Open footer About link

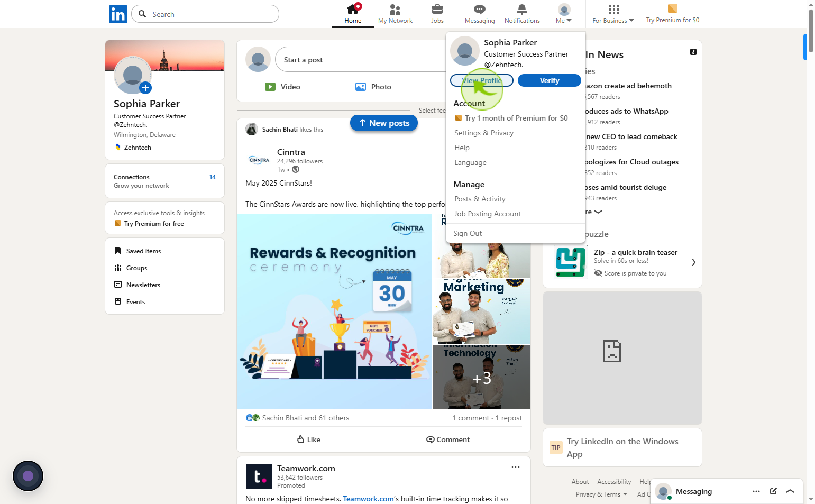(x=580, y=482)
